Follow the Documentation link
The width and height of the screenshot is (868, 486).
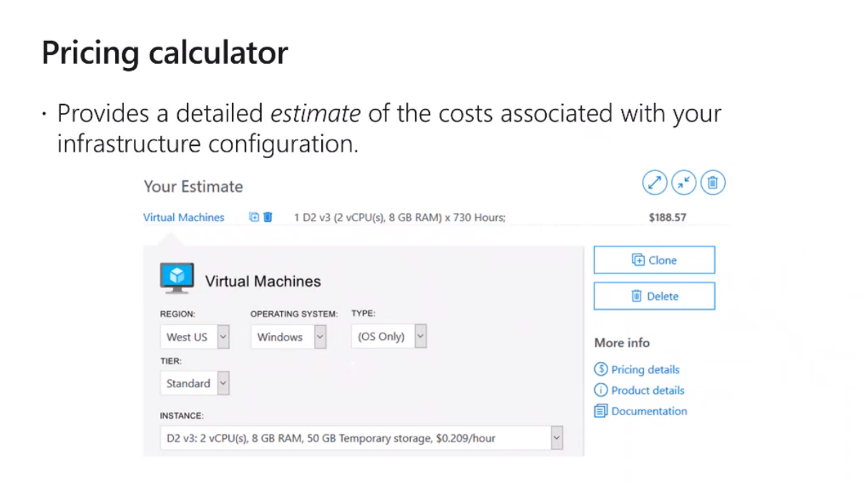pos(649,412)
